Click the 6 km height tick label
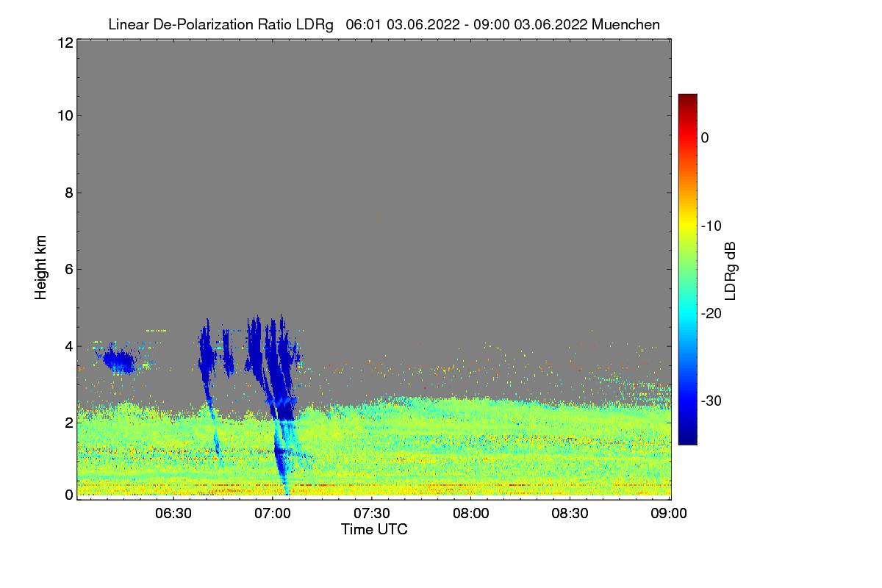Viewport: 882px width, 588px height. (x=68, y=269)
